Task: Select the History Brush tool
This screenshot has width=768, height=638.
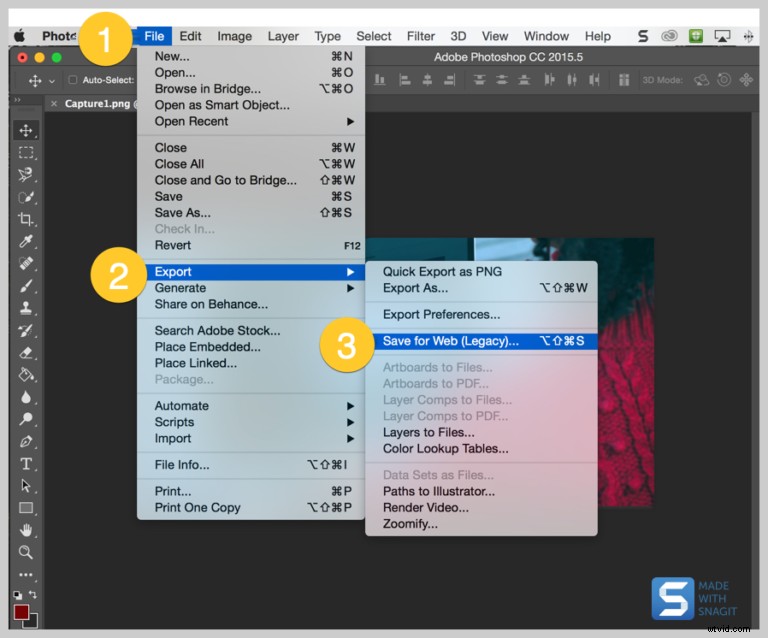Action: [26, 331]
